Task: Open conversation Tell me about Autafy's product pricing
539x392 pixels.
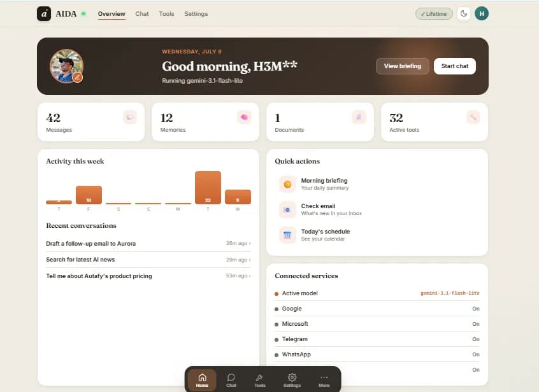Action: (x=148, y=276)
